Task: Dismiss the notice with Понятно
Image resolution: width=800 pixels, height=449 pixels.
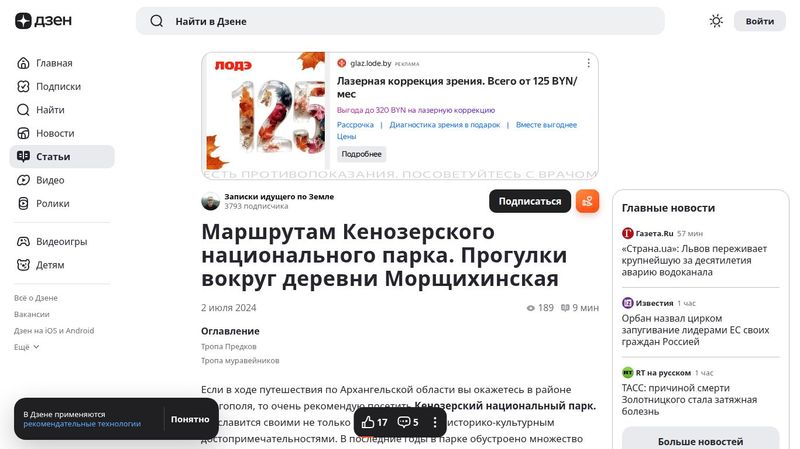Action: (190, 419)
